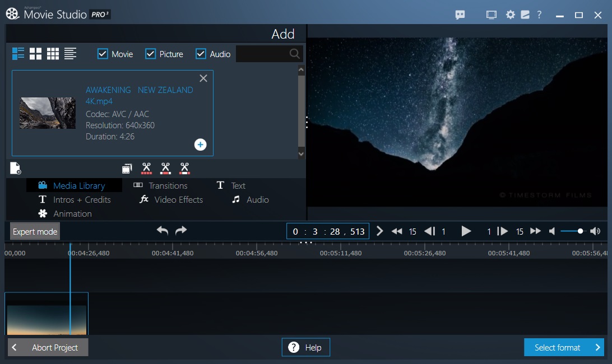Click the Abort Project button
The height and width of the screenshot is (364, 612).
(48, 347)
